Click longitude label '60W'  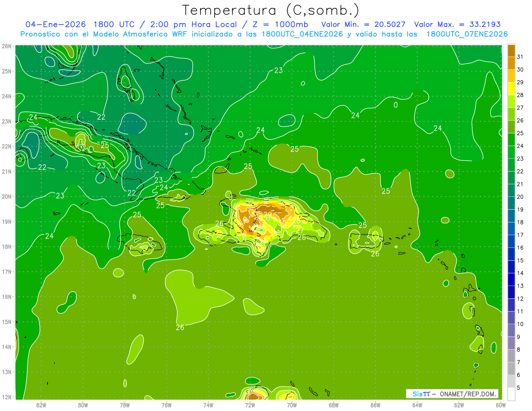(x=501, y=405)
